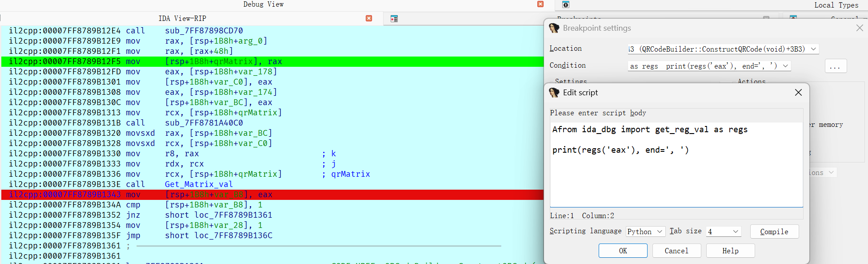Click the Breakpoint settings title icon
This screenshot has width=868, height=264.
(x=554, y=28)
